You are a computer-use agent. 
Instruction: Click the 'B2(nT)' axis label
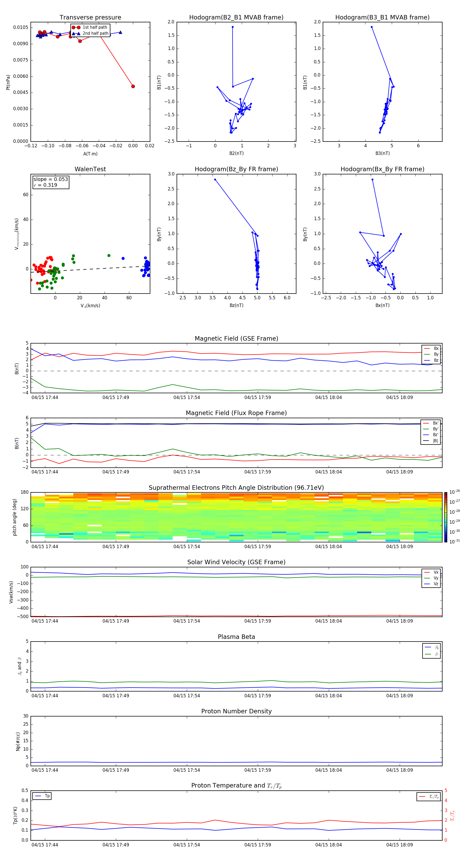pos(236,153)
